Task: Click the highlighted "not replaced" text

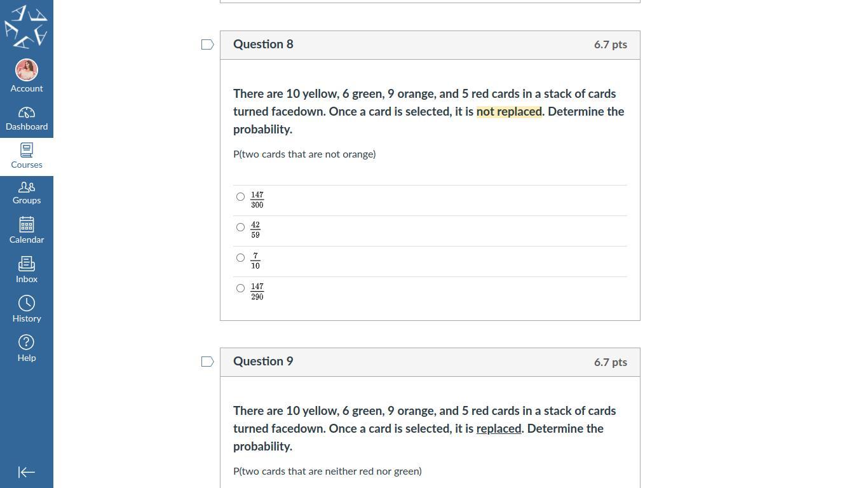Action: click(x=509, y=112)
